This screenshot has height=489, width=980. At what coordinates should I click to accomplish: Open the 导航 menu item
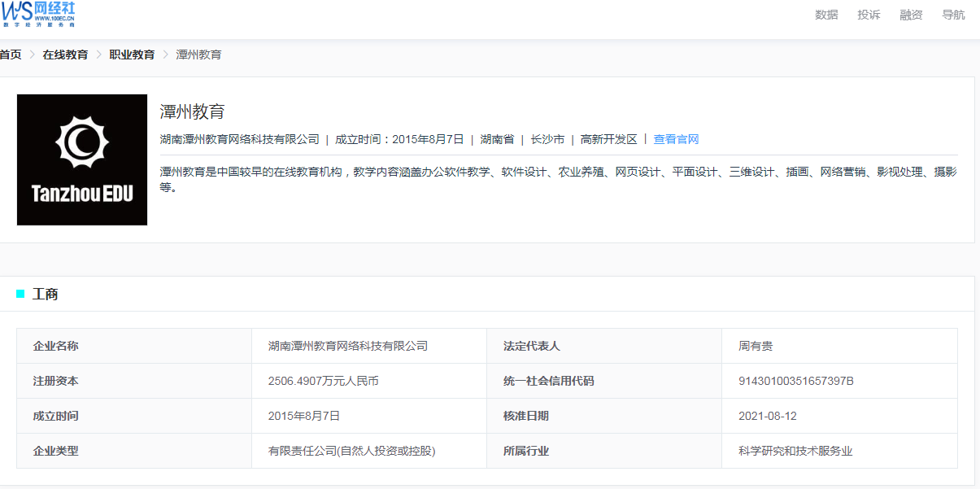tap(953, 15)
